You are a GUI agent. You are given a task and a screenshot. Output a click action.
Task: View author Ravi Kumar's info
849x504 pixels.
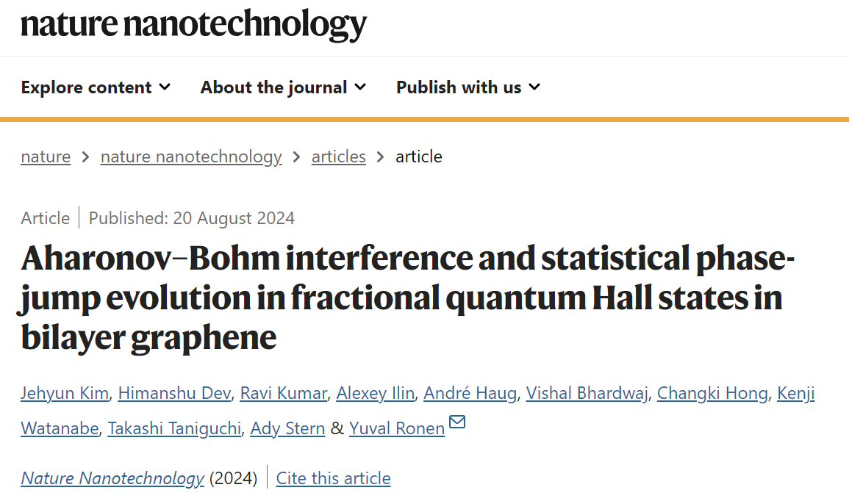(x=283, y=393)
